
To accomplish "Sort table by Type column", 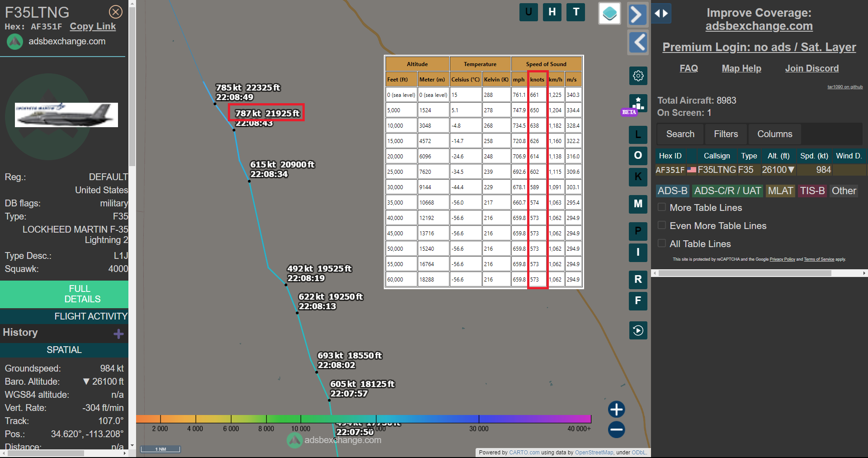I will point(749,156).
